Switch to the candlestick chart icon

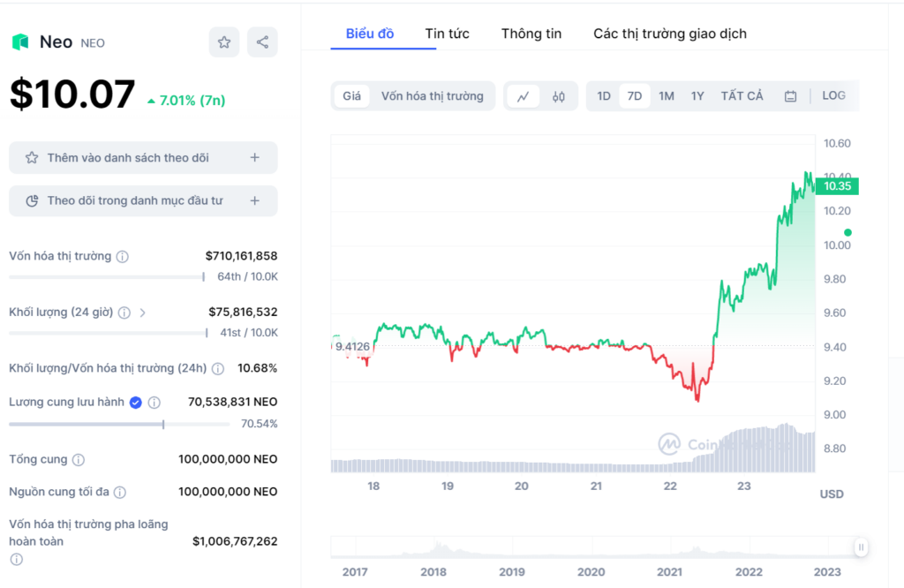pyautogui.click(x=558, y=96)
